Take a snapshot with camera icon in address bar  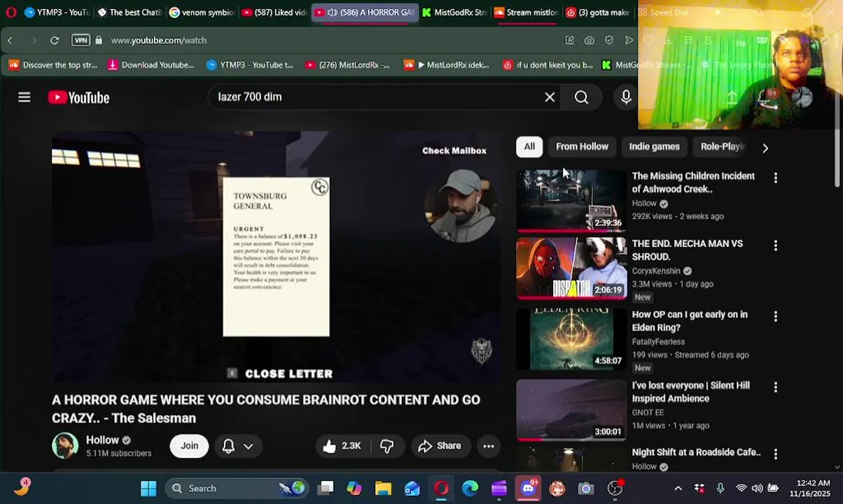tap(590, 41)
